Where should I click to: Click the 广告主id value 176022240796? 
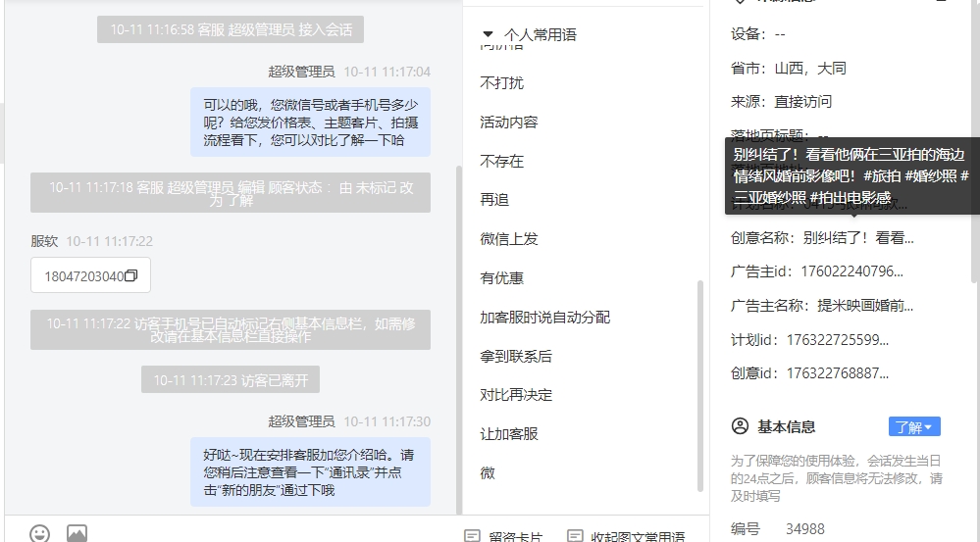click(851, 271)
